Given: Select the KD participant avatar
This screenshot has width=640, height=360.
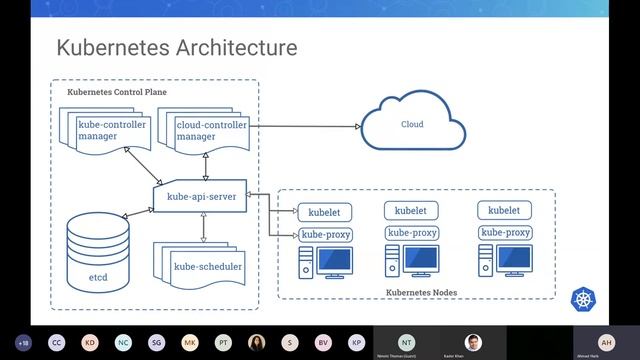Looking at the screenshot, I should coord(90,343).
